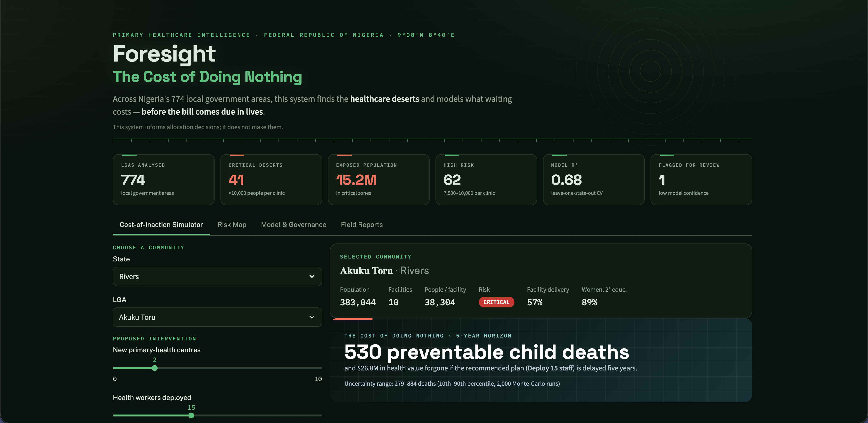This screenshot has height=423, width=868.
Task: Click the Model R² 0.68 card
Action: [593, 179]
